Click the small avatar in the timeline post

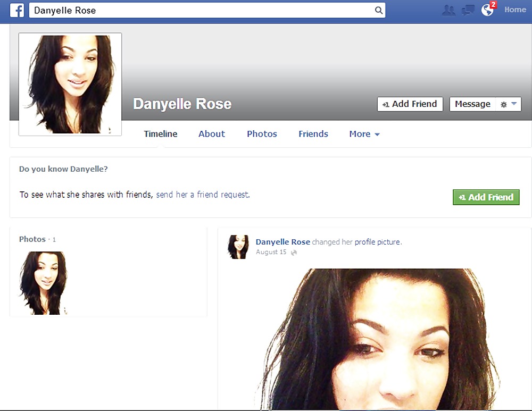[238, 247]
